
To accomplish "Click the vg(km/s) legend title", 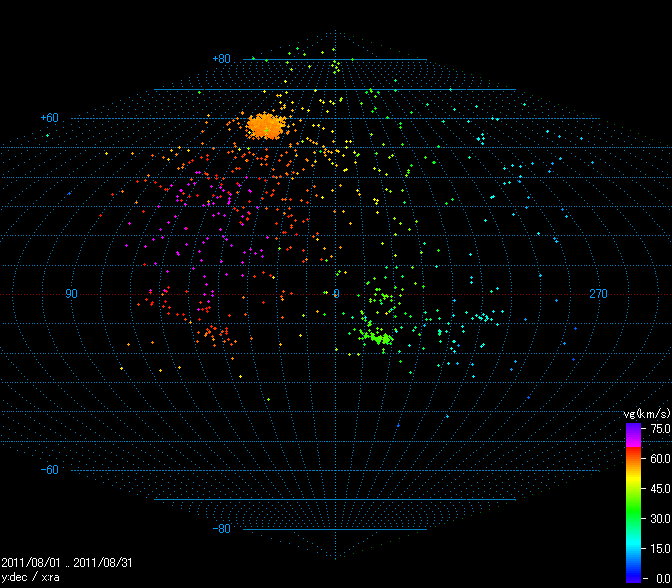I will 647,414.
